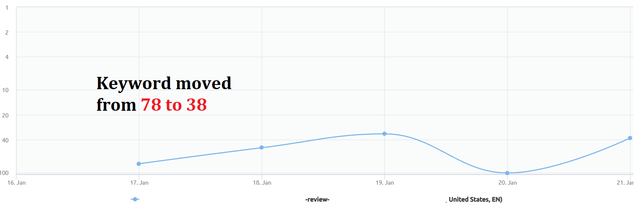The width and height of the screenshot is (644, 210).
Task: Click the rank 40 y-axis label
Action: [5, 140]
